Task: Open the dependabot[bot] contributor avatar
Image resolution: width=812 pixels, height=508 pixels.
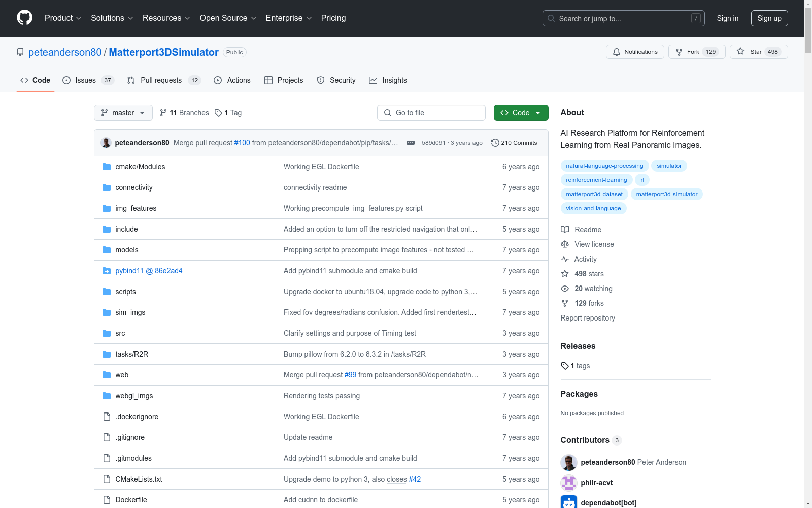Action: [x=569, y=503]
